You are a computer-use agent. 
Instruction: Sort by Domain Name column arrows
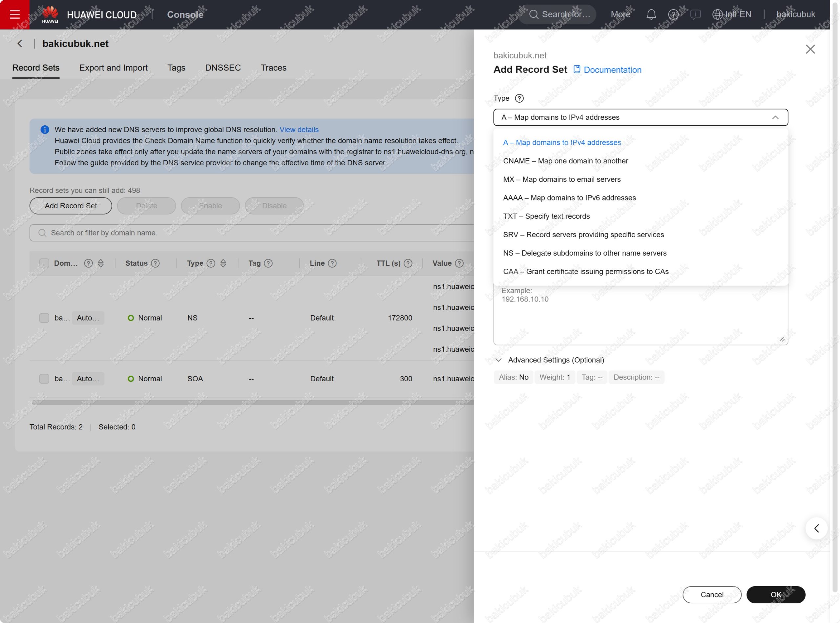pyautogui.click(x=101, y=263)
